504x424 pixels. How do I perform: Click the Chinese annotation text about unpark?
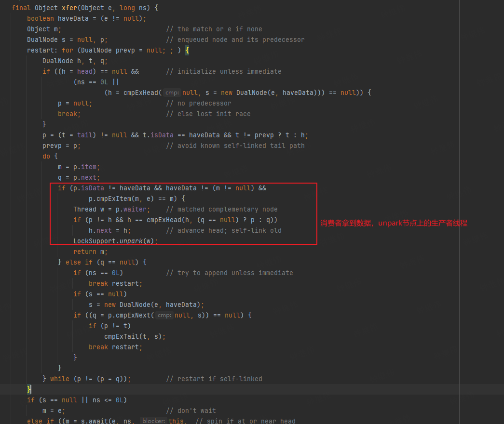393,223
